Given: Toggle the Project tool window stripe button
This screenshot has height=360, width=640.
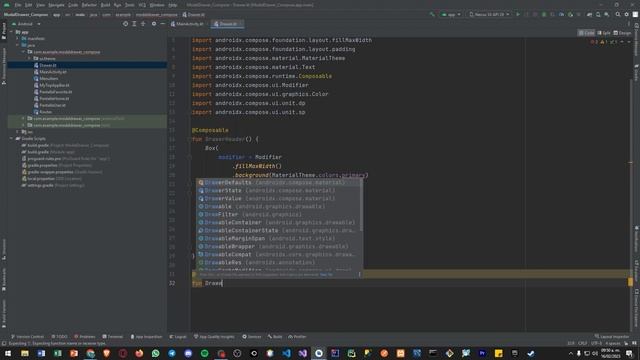Looking at the screenshot, I should click(4, 31).
